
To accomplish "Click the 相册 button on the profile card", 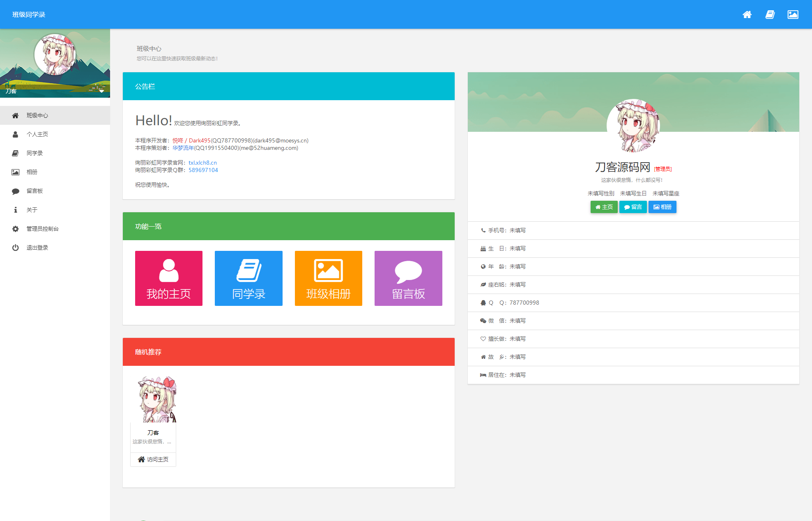I will pos(662,207).
